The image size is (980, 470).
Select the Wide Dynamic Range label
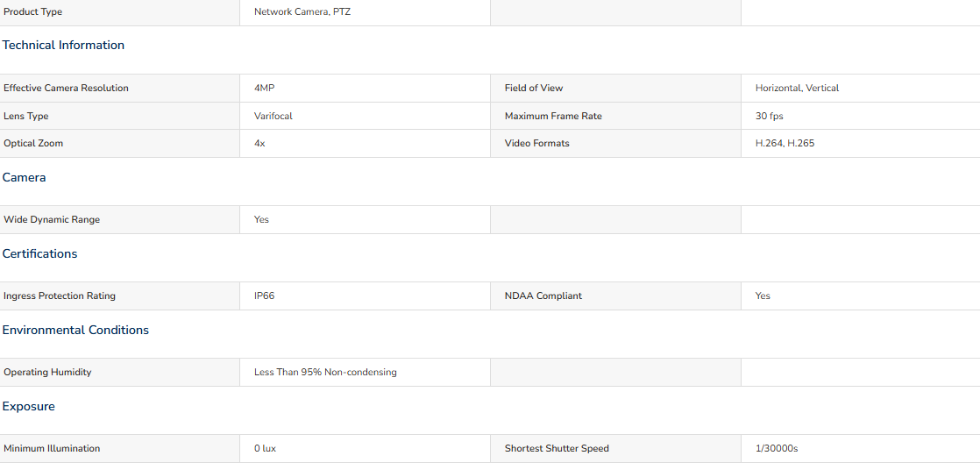point(52,220)
